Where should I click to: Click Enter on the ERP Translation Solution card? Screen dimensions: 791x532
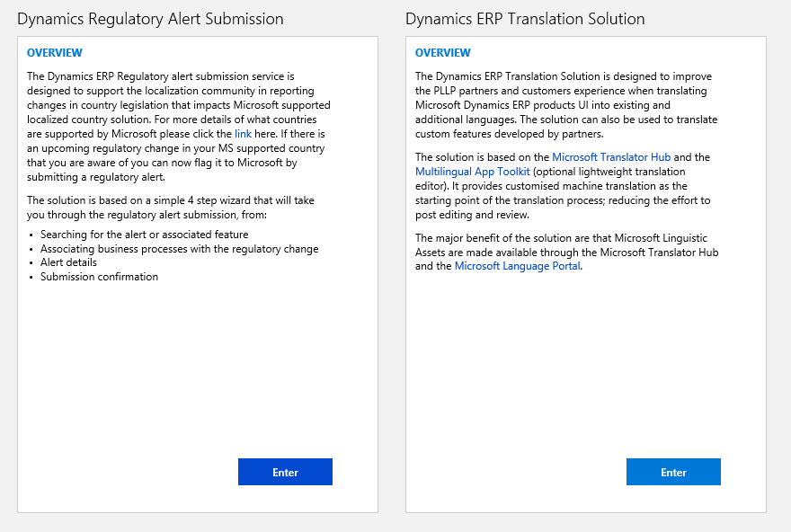pyautogui.click(x=673, y=472)
